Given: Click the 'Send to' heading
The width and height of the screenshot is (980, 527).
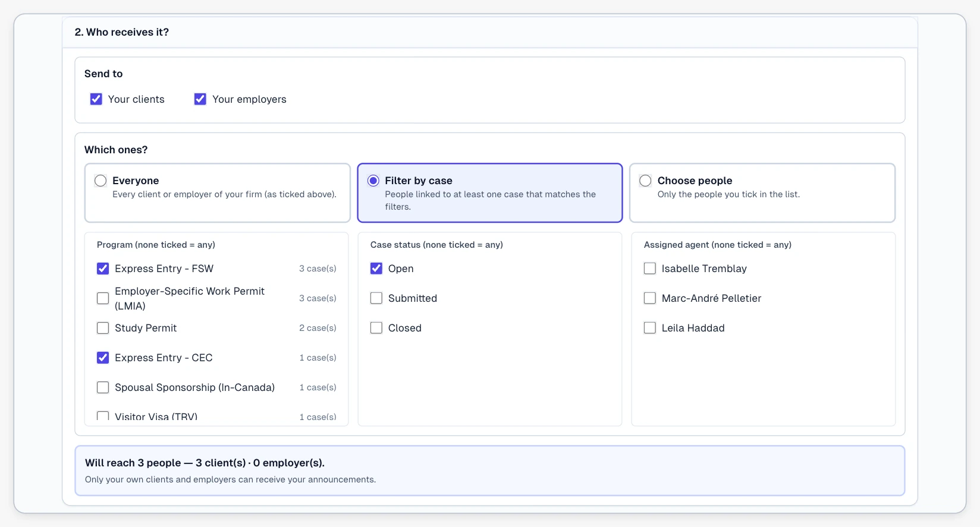Looking at the screenshot, I should pyautogui.click(x=103, y=74).
